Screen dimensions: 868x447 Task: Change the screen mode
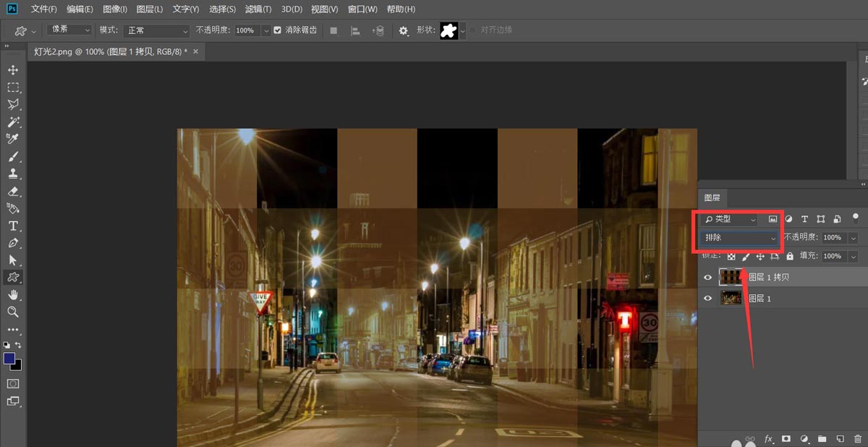point(13,401)
